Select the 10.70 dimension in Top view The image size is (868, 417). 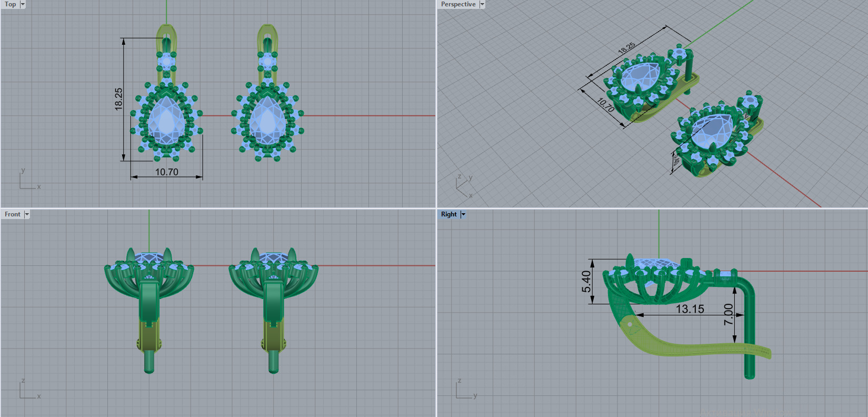tap(166, 172)
